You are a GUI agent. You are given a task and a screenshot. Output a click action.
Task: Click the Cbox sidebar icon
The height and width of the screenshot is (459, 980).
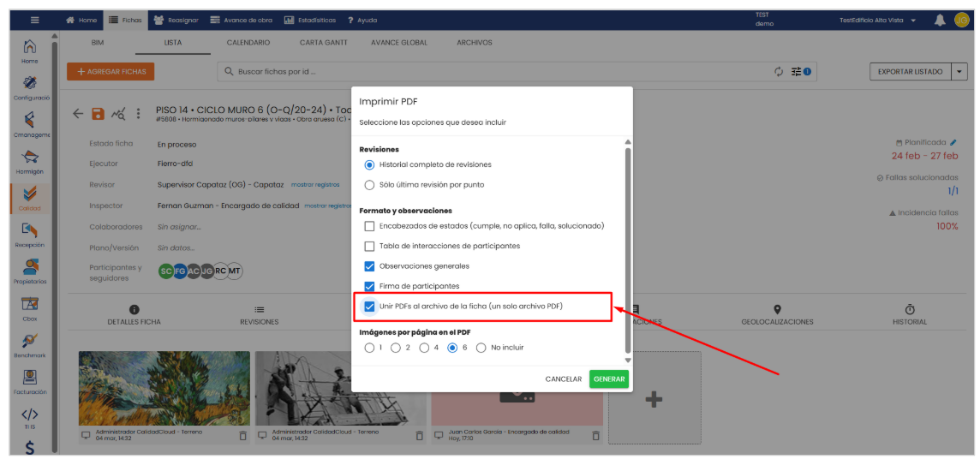[x=30, y=307]
